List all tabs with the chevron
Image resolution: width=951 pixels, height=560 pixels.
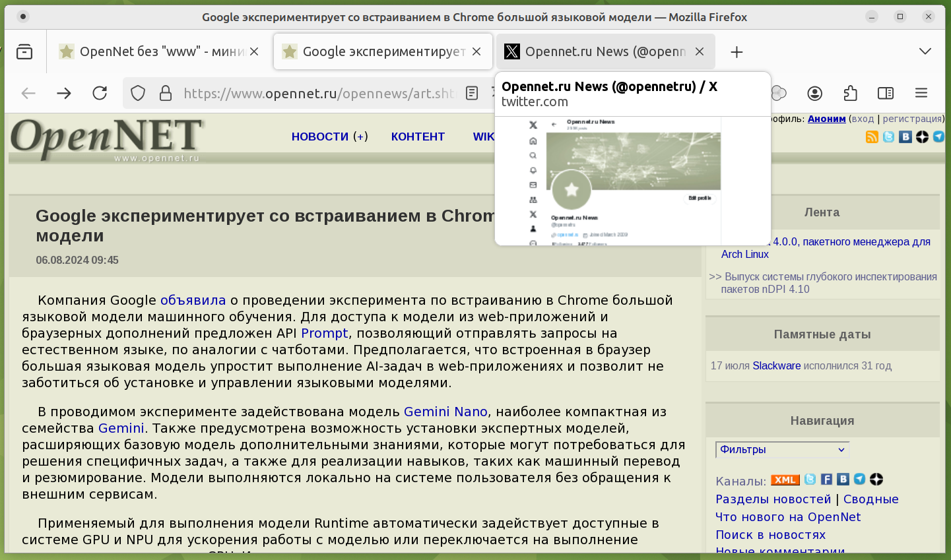(x=925, y=51)
